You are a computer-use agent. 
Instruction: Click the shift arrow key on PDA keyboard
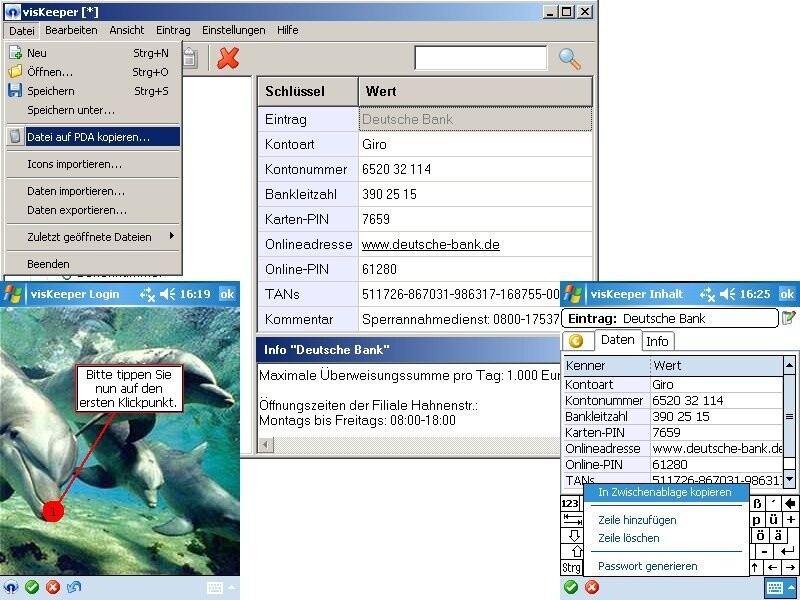pyautogui.click(x=577, y=552)
